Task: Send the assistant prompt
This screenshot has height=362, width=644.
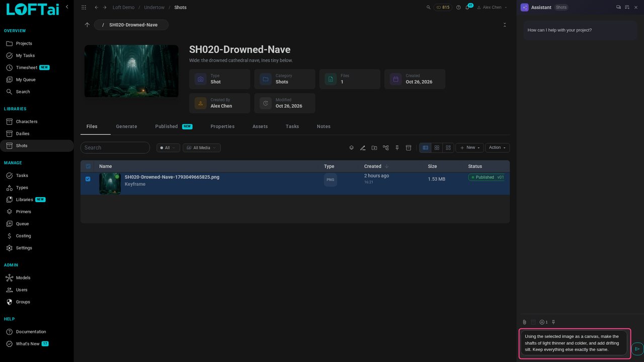Action: [637, 349]
